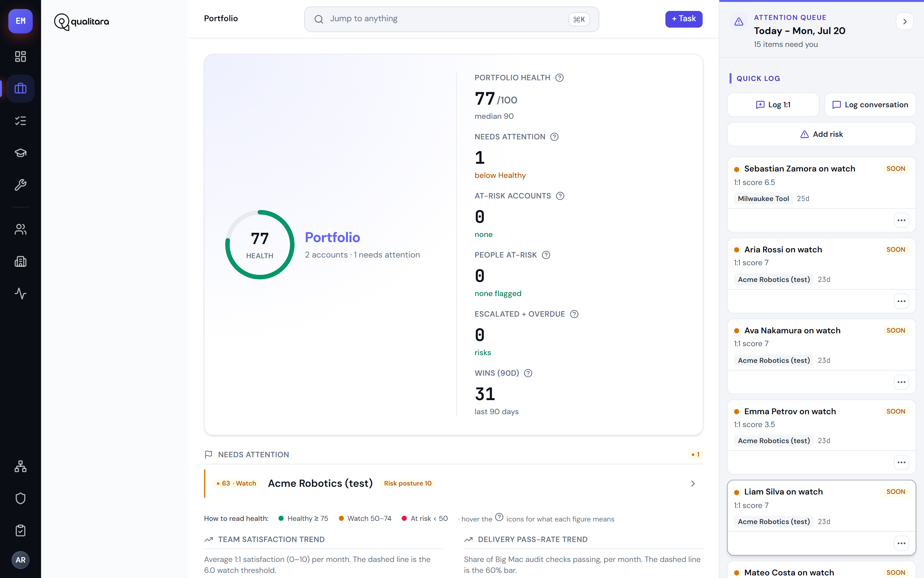Open the graduation cap learning icon
Image resolution: width=924 pixels, height=578 pixels.
(20, 153)
